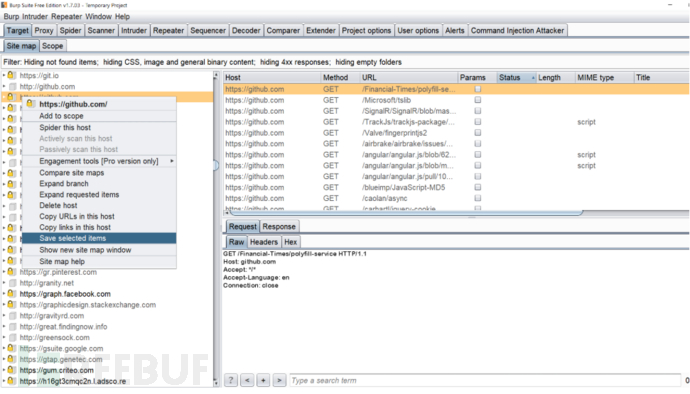Switch to the Scope sub-tab
Viewport: 690px width, 394px height.
click(x=52, y=46)
